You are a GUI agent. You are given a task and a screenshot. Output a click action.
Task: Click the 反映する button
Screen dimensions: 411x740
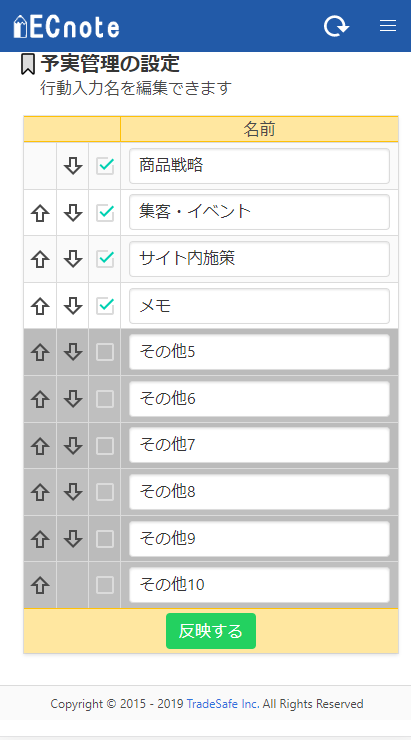click(x=211, y=631)
